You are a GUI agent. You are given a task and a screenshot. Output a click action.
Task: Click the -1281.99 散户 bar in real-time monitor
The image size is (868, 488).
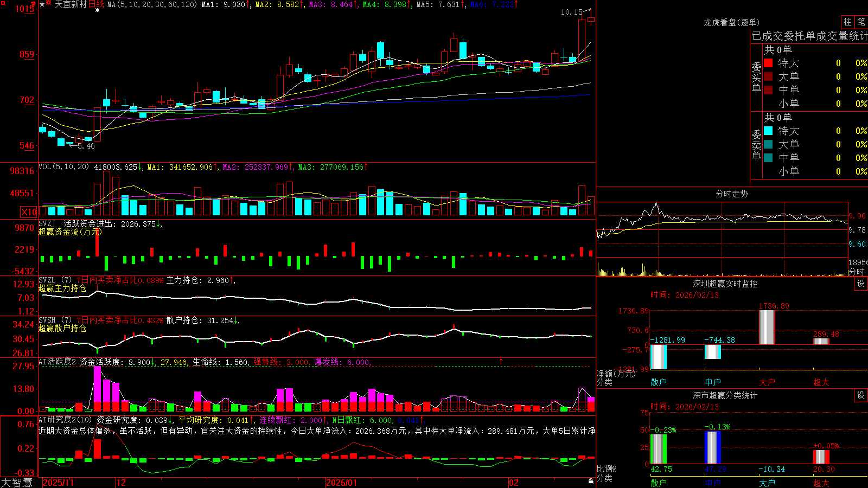pyautogui.click(x=659, y=357)
